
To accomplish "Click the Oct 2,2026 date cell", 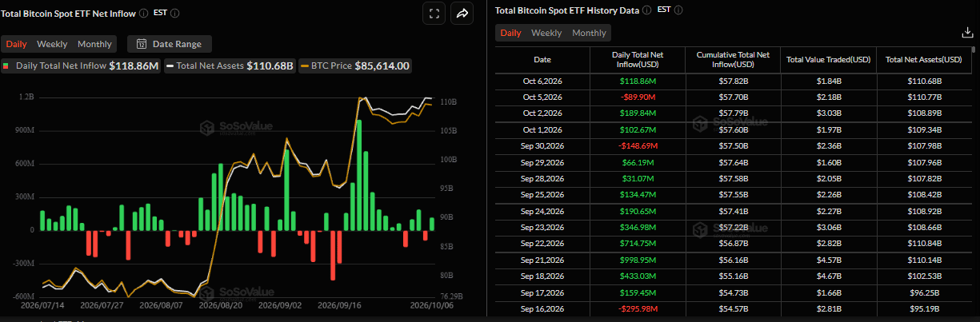I will [542, 113].
